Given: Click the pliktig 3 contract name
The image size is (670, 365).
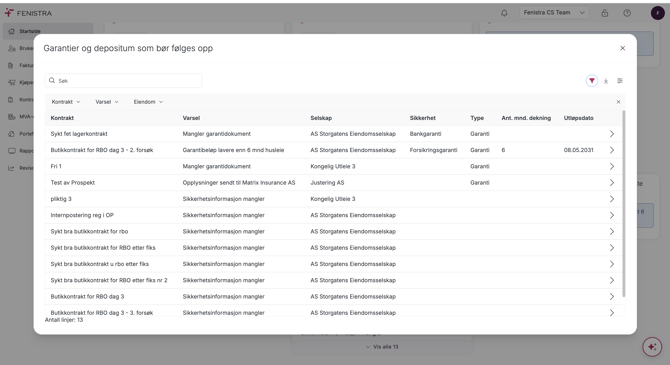Looking at the screenshot, I should coord(61,199).
